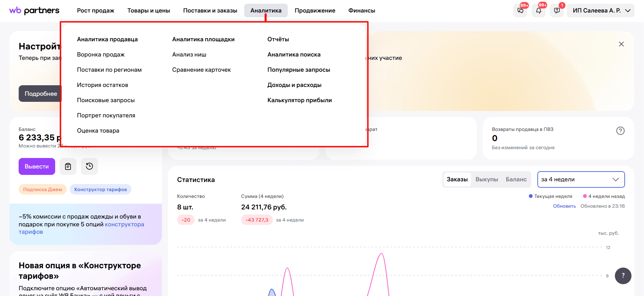
Task: Open the floating help button
Action: click(x=623, y=276)
